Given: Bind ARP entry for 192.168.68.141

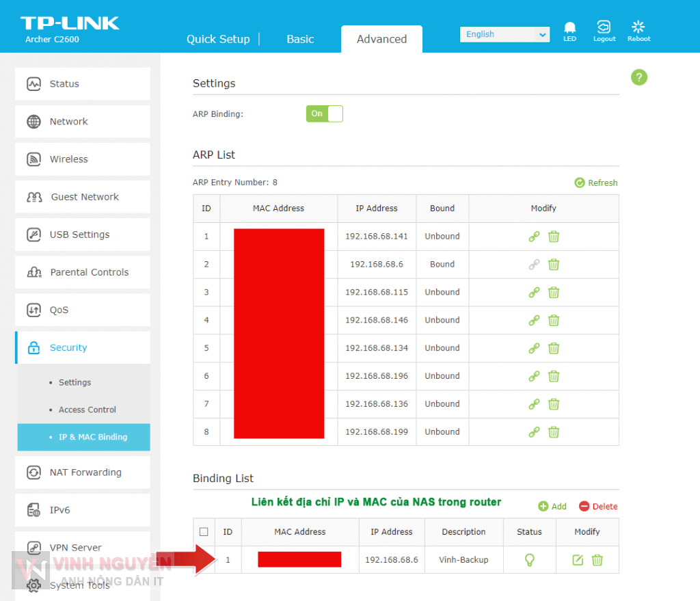Looking at the screenshot, I should coord(534,237).
